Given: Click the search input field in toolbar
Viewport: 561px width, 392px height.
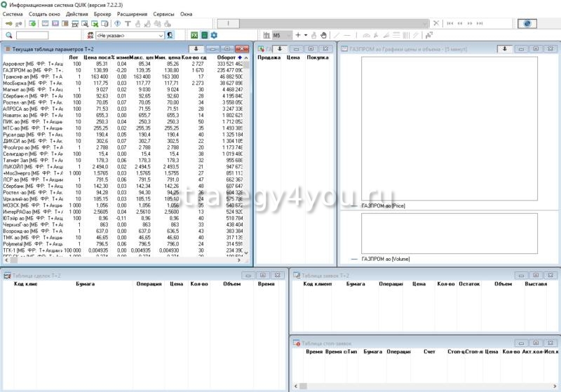Looking at the screenshot, I should [32, 34].
